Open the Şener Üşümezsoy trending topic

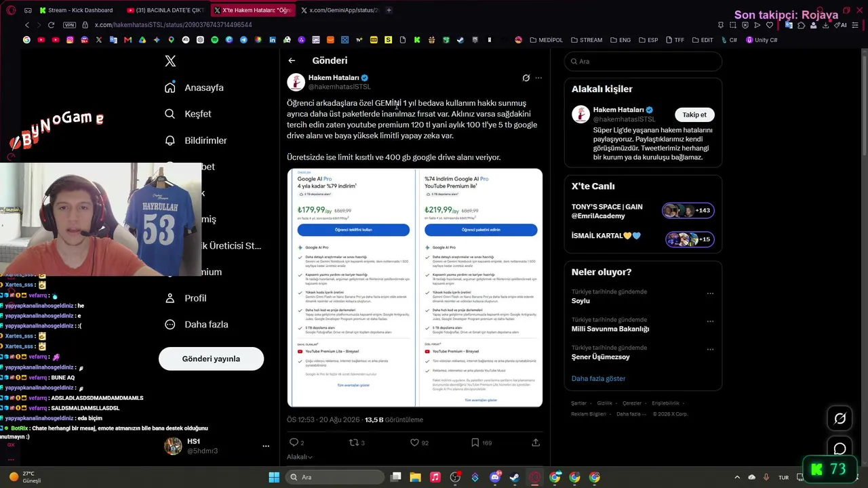tap(601, 357)
